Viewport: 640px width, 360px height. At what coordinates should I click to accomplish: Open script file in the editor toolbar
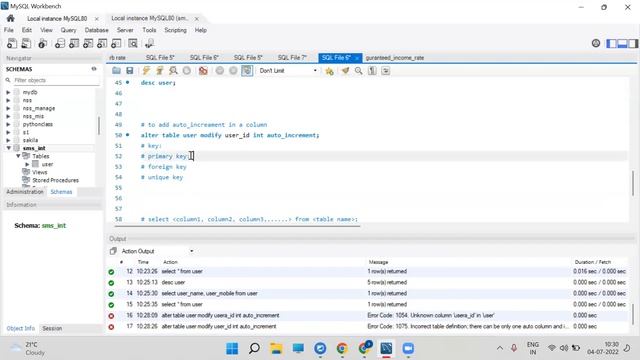(116, 71)
